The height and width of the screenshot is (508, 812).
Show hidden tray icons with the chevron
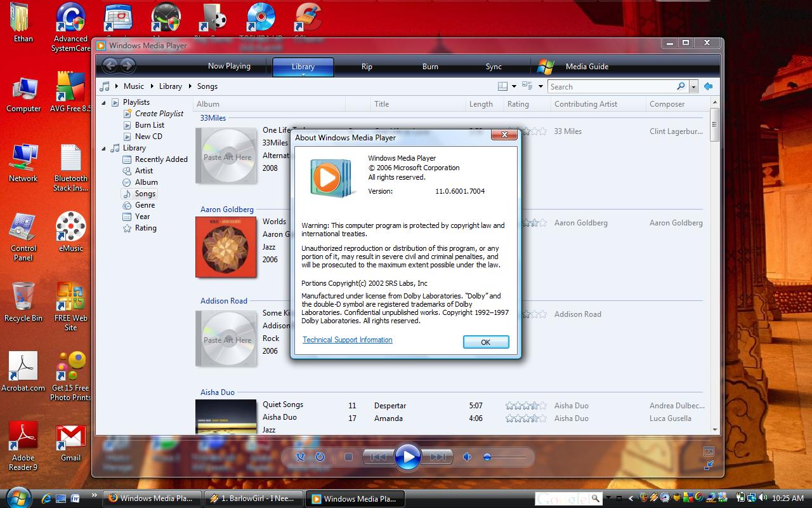pyautogui.click(x=630, y=498)
